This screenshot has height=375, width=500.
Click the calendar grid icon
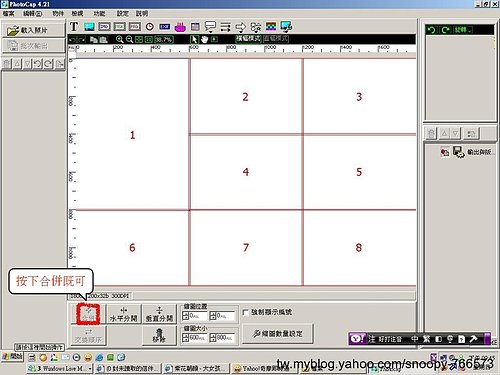(x=195, y=27)
